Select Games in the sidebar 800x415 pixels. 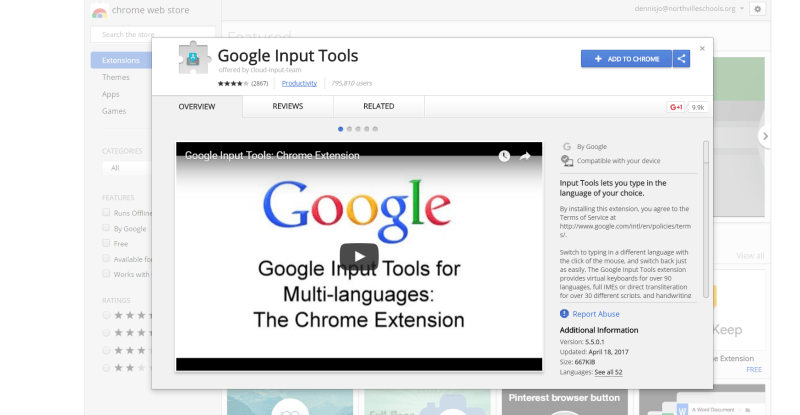pyautogui.click(x=114, y=111)
